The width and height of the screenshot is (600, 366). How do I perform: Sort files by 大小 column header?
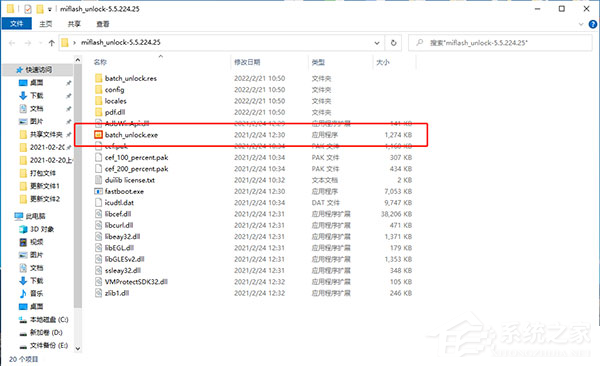click(x=383, y=62)
